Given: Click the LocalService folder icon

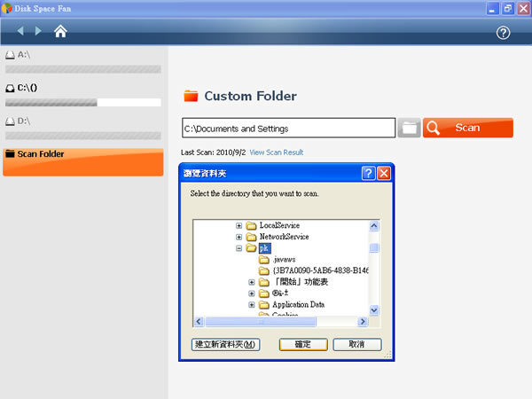Looking at the screenshot, I should tap(251, 225).
